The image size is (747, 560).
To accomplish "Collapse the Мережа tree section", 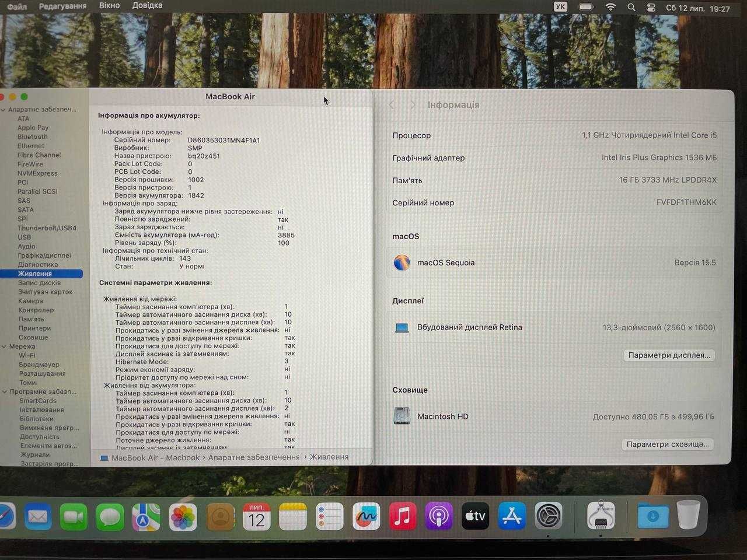I will 4,346.
